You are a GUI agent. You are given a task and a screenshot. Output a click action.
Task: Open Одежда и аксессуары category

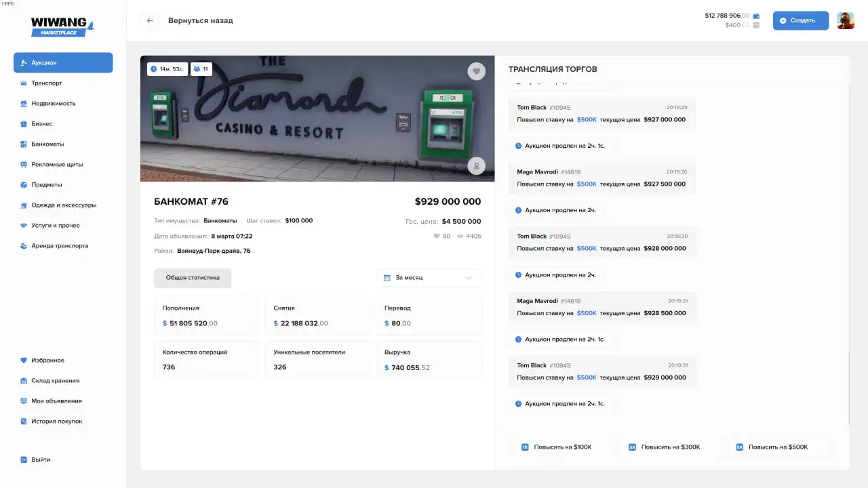tap(63, 205)
